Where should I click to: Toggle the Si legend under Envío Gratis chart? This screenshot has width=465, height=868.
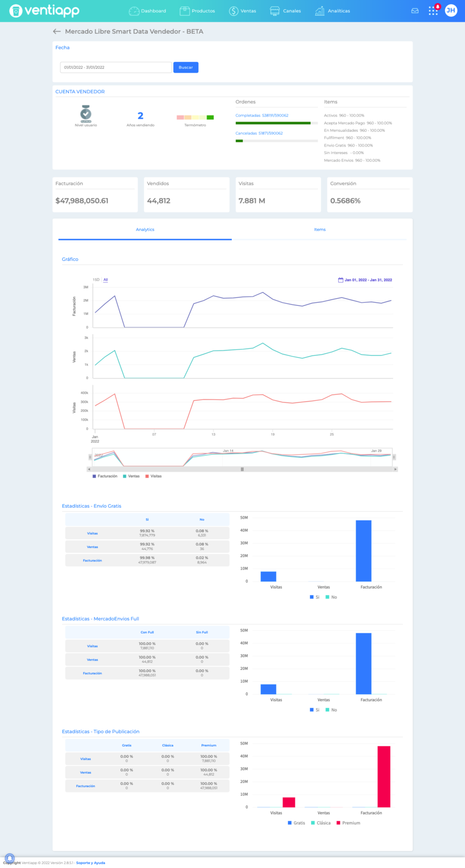tap(314, 597)
